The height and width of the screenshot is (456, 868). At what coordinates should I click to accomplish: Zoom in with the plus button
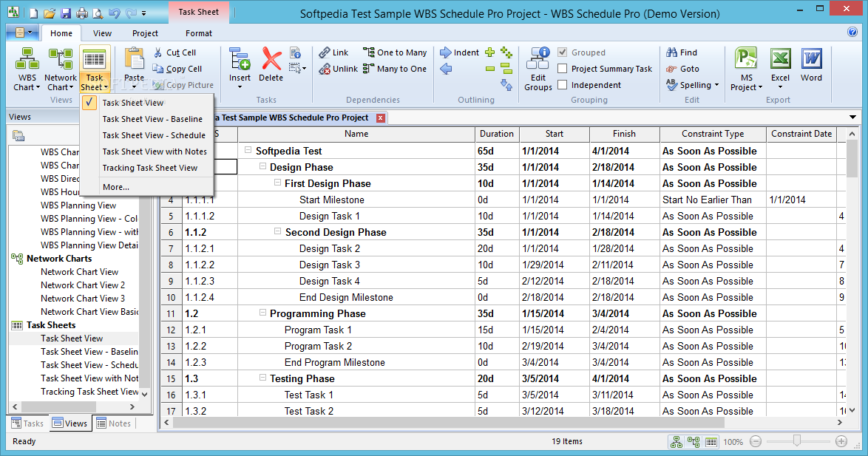click(841, 442)
